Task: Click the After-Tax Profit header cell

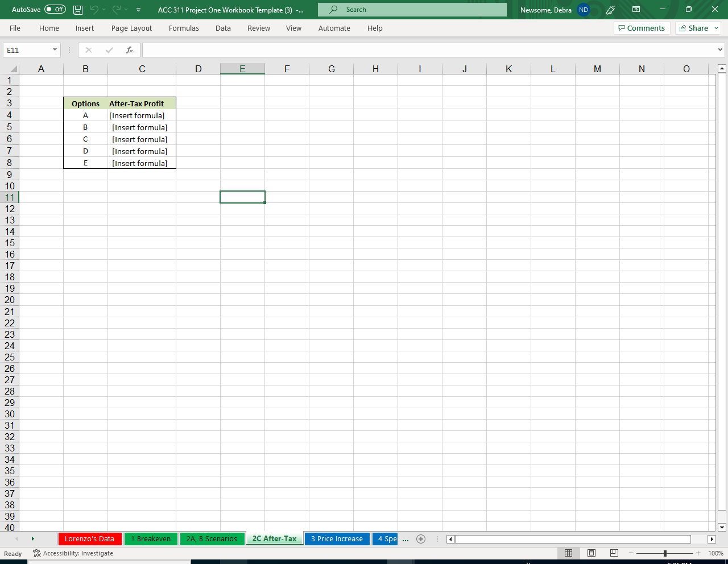Action: click(142, 103)
